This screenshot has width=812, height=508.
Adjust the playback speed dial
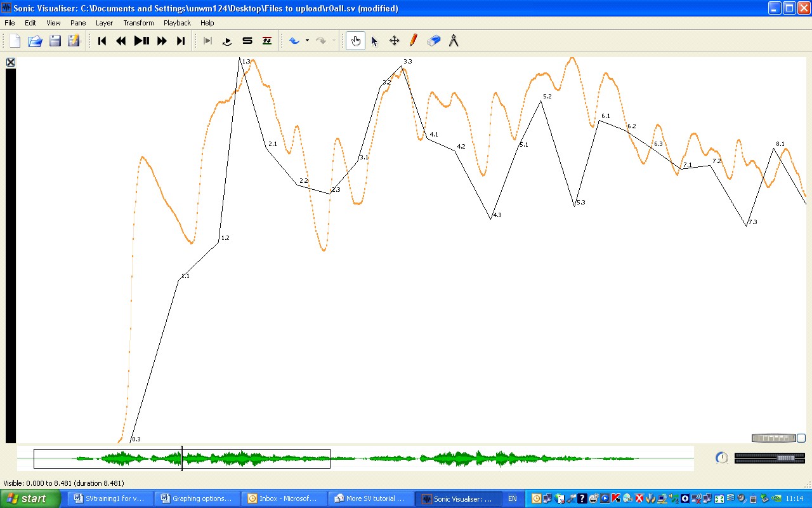click(722, 458)
